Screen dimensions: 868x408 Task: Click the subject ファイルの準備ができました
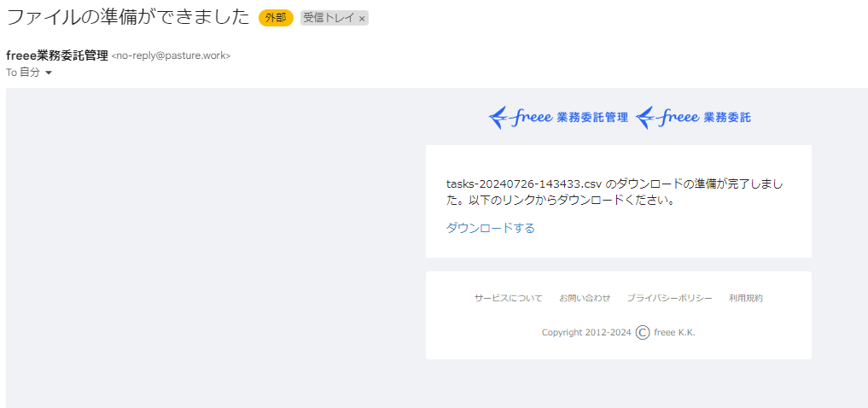[128, 18]
